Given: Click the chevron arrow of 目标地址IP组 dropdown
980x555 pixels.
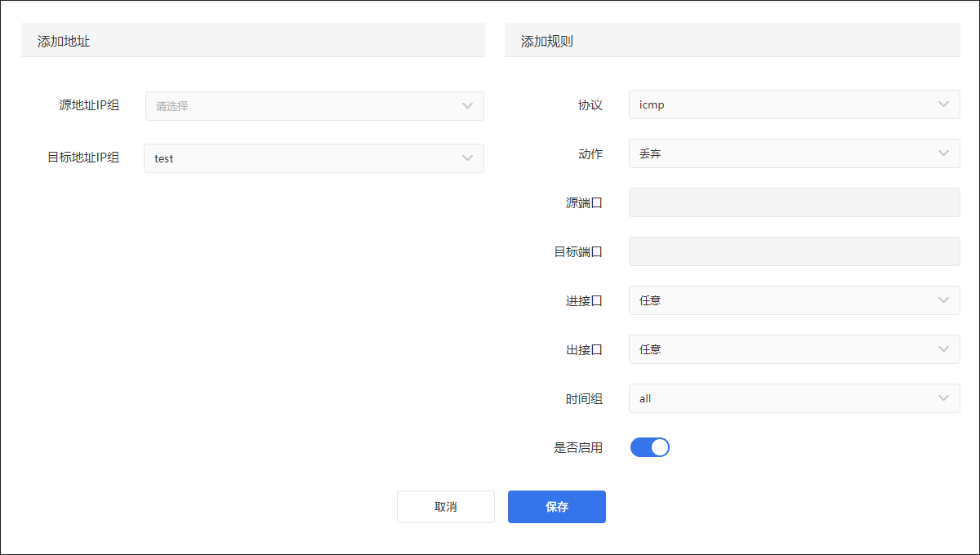Looking at the screenshot, I should click(x=467, y=158).
